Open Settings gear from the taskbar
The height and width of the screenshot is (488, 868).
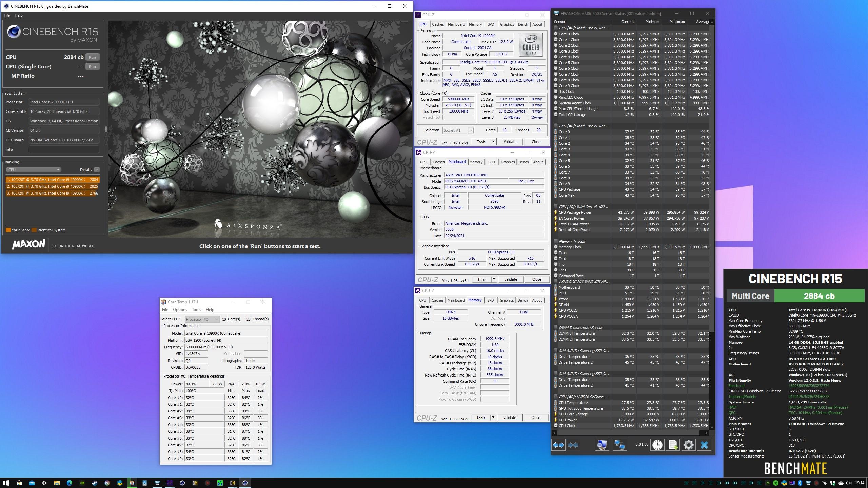click(44, 483)
